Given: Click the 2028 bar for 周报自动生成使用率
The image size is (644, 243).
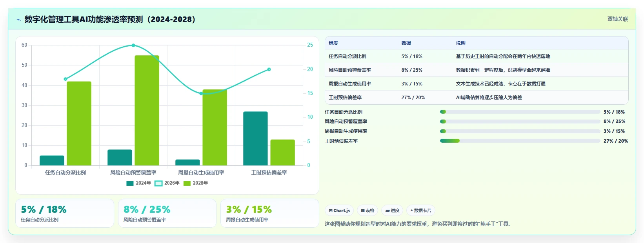Looking at the screenshot, I should (215, 127).
